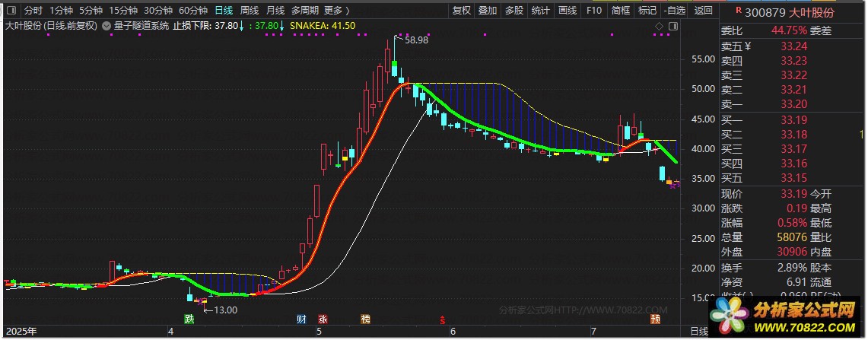This screenshot has width=868, height=340.
Task: Select the 买一 price 33.19
Action: point(793,119)
